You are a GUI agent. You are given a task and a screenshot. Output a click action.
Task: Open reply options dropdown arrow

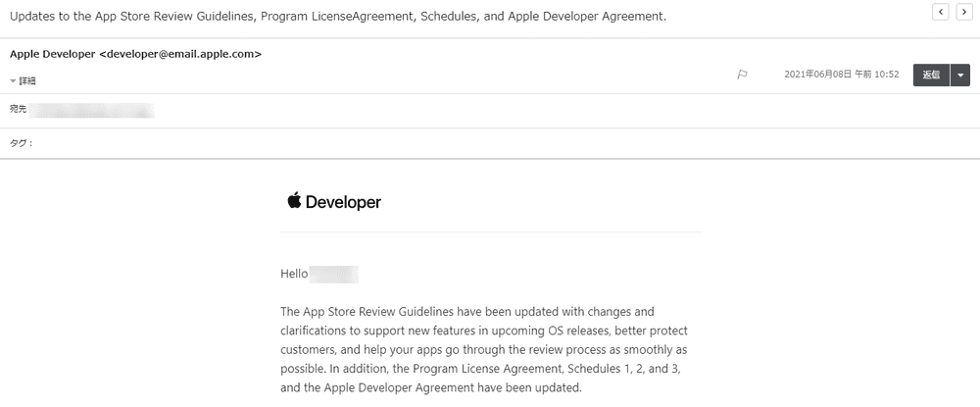[x=960, y=75]
